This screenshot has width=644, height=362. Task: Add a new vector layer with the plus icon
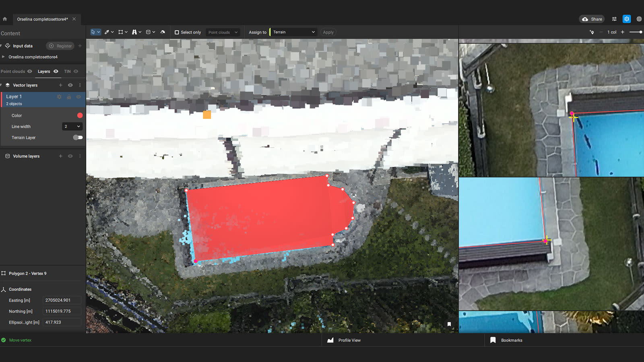[x=60, y=85]
